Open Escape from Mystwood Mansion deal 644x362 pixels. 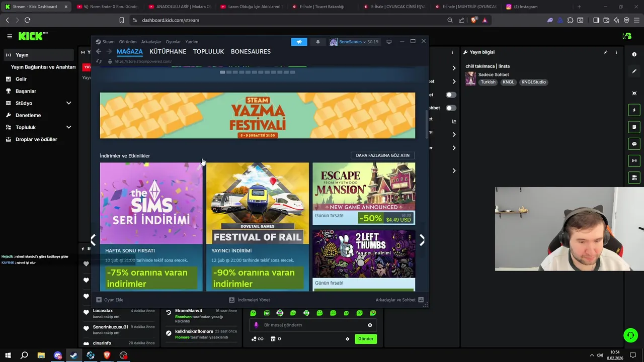364,194
